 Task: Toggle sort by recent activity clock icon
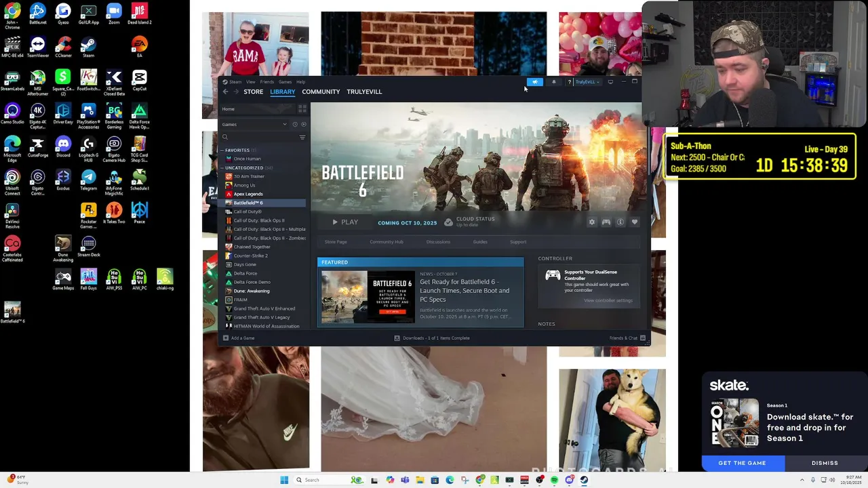click(x=295, y=124)
